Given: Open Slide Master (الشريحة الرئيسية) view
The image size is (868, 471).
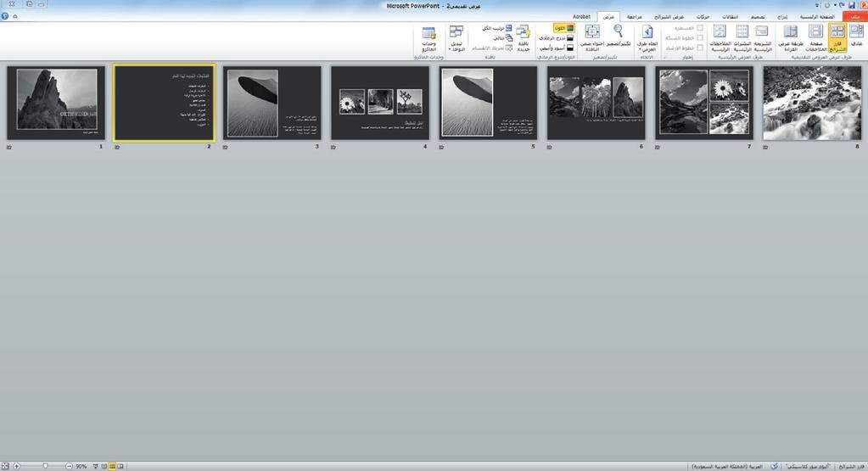Looking at the screenshot, I should (762, 37).
